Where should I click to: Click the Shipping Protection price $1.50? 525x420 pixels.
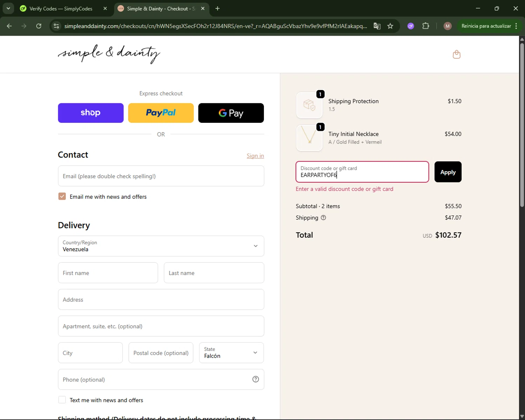coord(455,101)
